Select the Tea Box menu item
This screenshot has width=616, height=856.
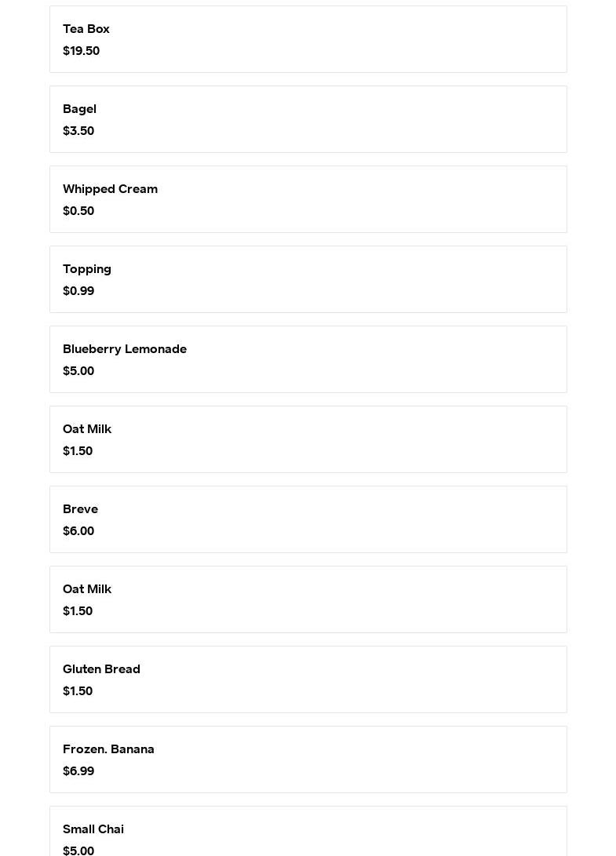308,39
